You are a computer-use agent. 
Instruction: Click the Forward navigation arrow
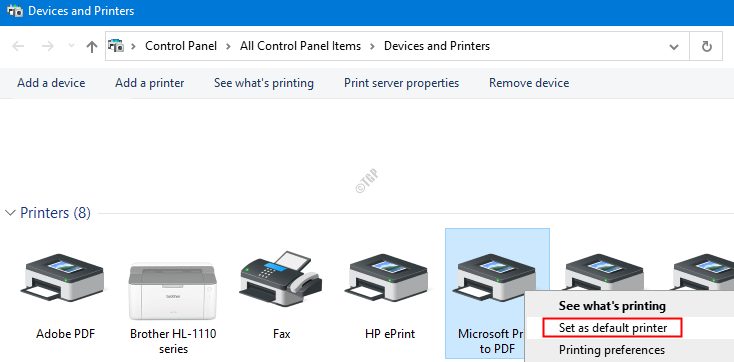coord(47,46)
